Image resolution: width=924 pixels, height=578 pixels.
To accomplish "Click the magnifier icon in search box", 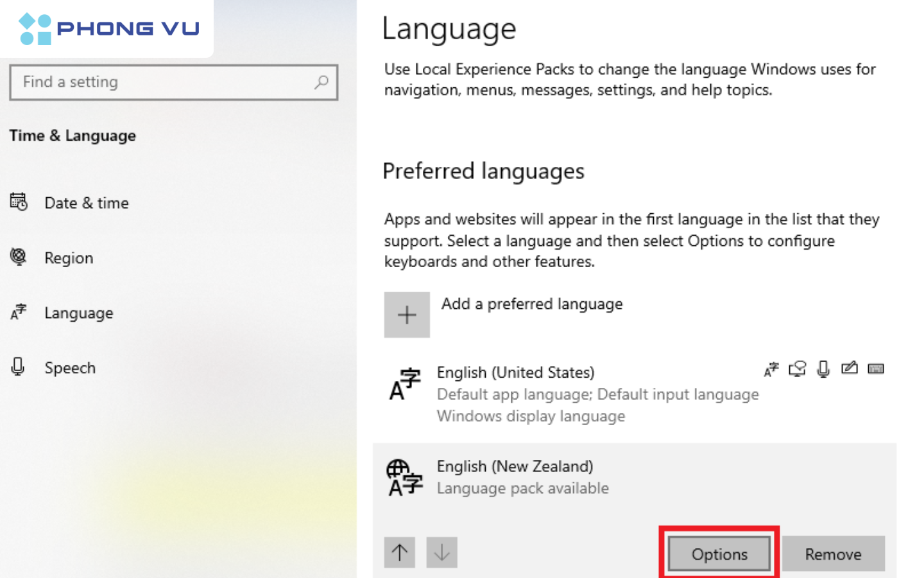I will [x=321, y=82].
